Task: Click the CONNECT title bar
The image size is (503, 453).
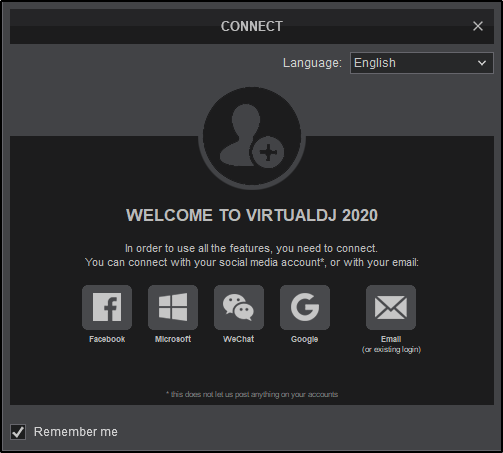Action: pyautogui.click(x=252, y=27)
